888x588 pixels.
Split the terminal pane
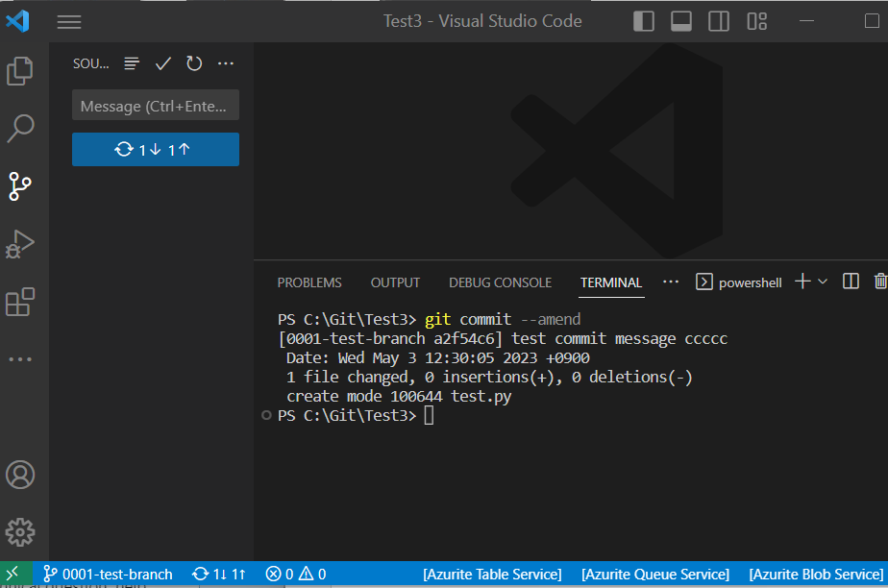[x=851, y=282]
